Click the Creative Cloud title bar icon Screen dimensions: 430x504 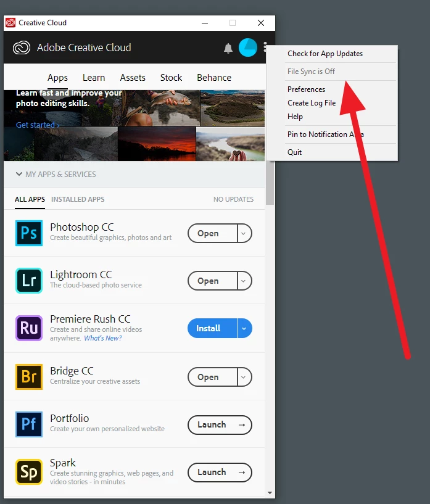coord(10,23)
